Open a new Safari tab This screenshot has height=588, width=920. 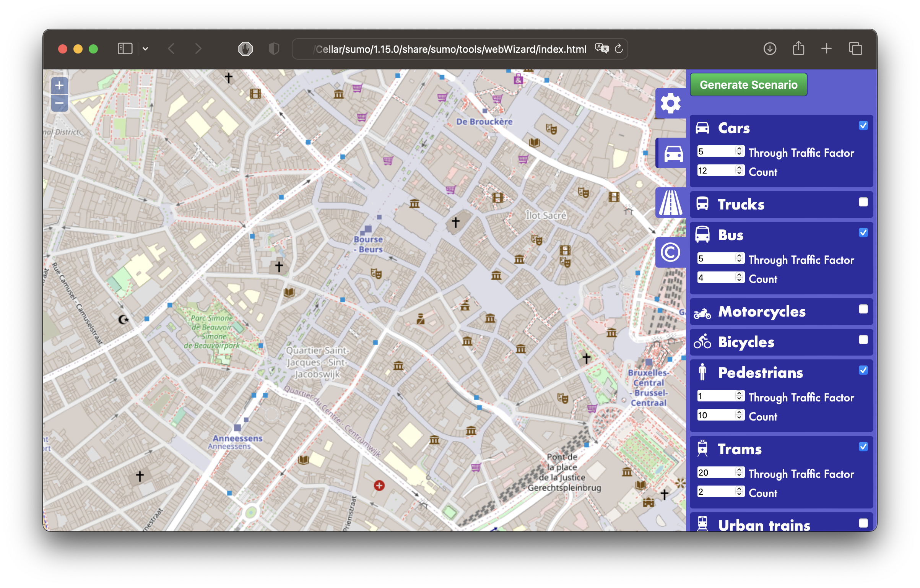point(826,49)
